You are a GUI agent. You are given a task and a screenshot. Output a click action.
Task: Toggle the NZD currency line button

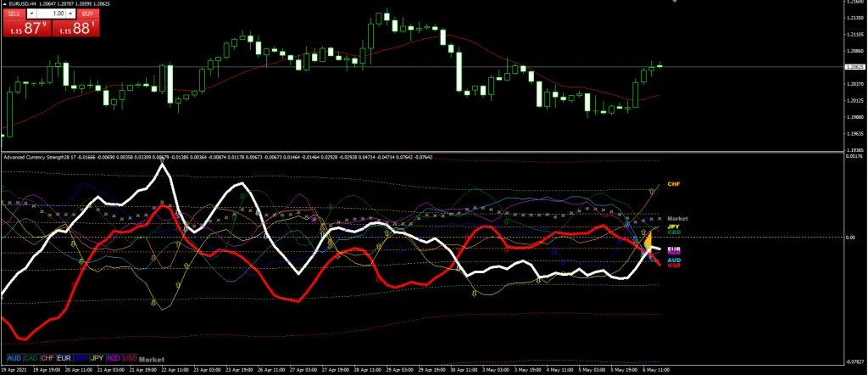tap(114, 359)
